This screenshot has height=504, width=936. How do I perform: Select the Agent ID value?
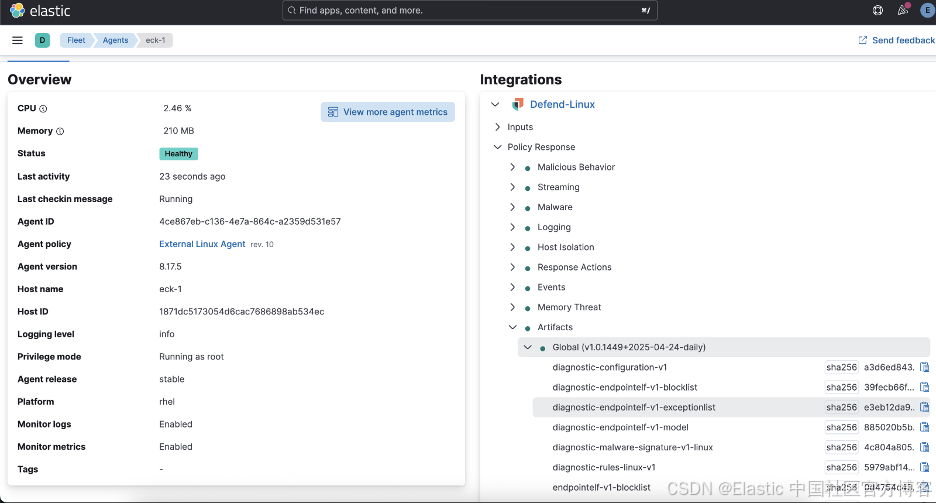tap(250, 222)
